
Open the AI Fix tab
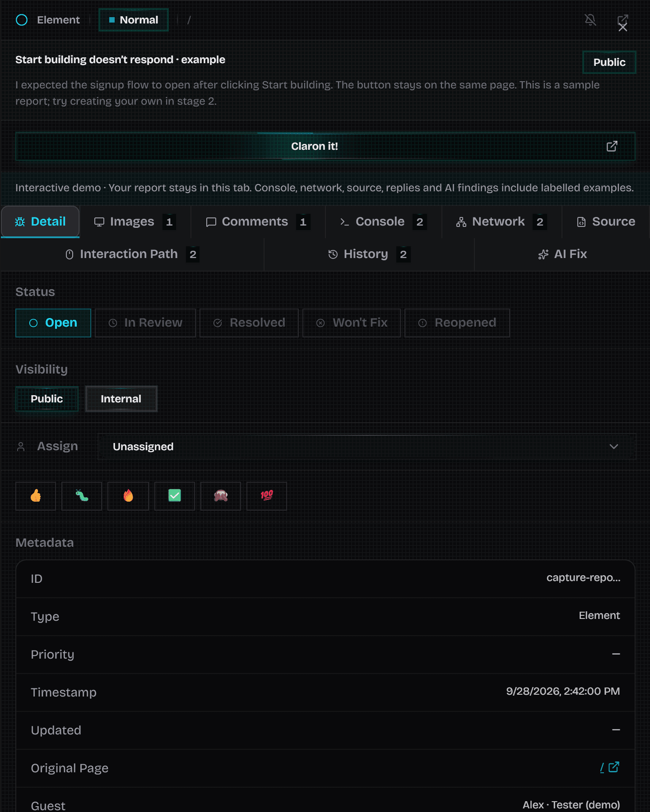tap(562, 254)
